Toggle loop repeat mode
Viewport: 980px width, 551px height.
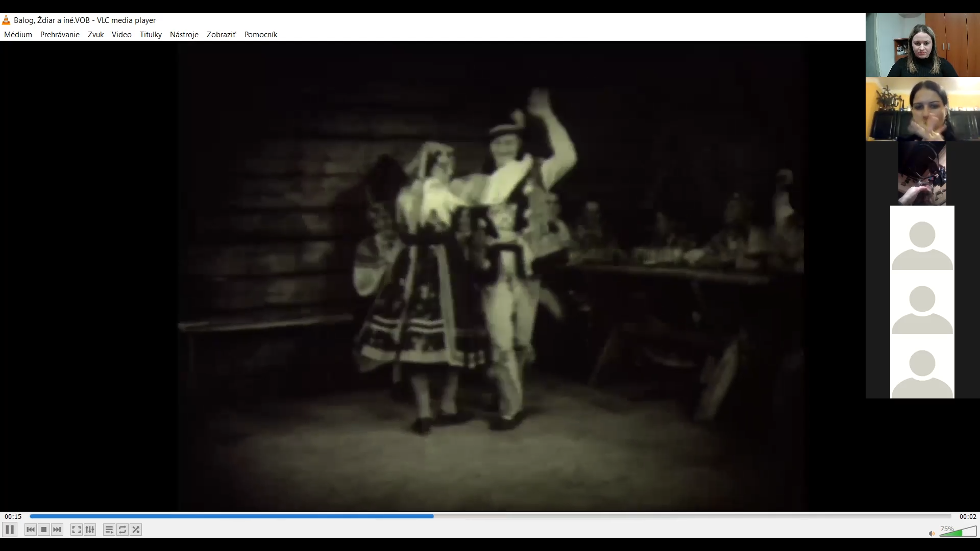point(122,530)
